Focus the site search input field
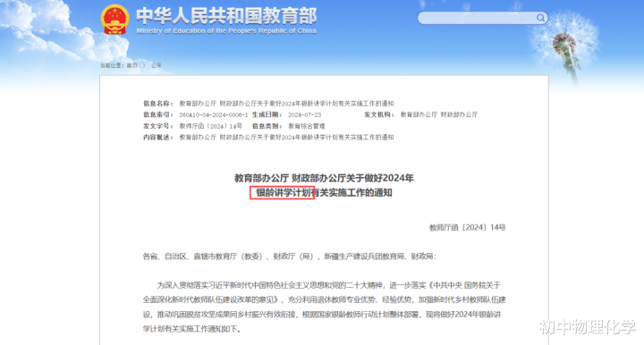644x345 pixels. 482,18
